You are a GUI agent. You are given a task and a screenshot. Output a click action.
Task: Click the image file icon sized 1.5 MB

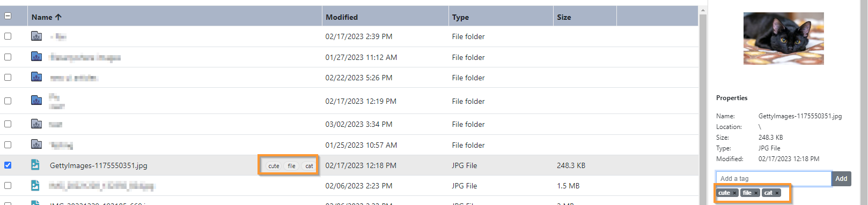click(x=35, y=185)
